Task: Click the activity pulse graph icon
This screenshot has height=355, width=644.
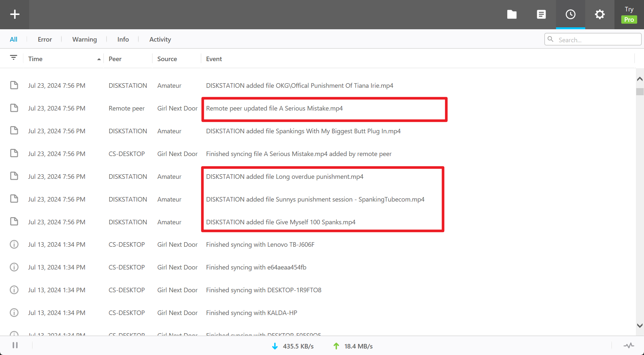Action: (x=629, y=346)
